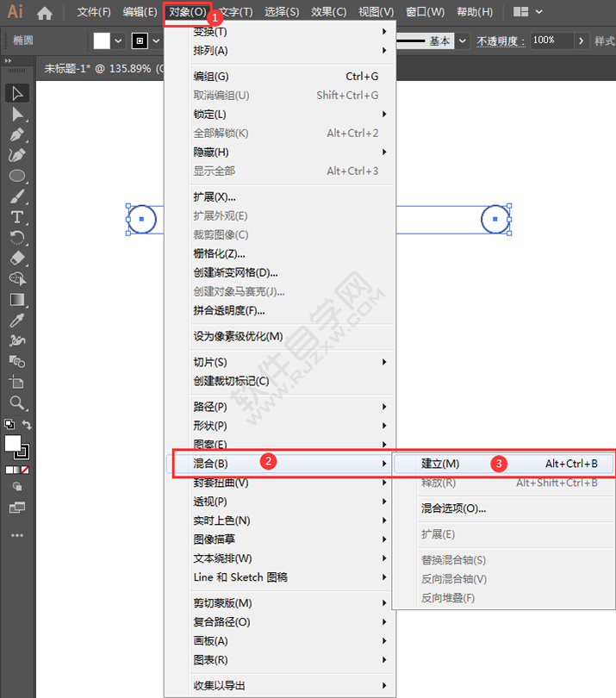616x698 pixels.
Task: Select the Pen tool
Action: (x=17, y=135)
